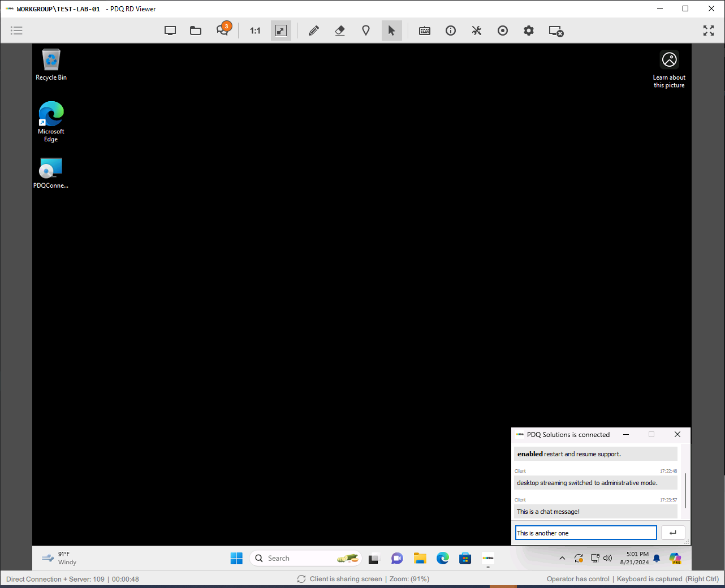This screenshot has width=725, height=588.
Task: Click the chat window vertical scrollbar
Action: (685, 490)
